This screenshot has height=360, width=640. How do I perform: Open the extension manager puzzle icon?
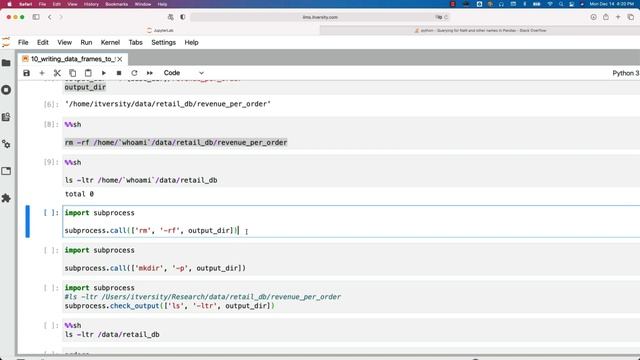click(x=6, y=198)
